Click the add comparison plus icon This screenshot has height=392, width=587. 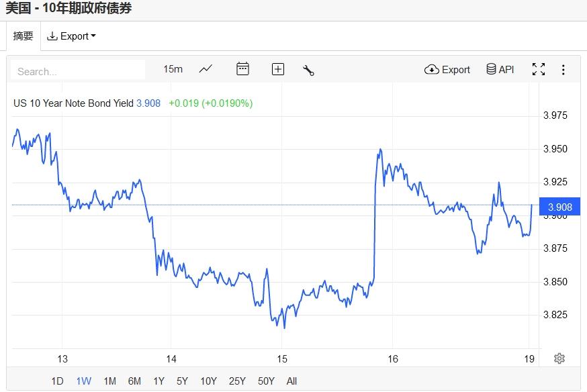[278, 69]
